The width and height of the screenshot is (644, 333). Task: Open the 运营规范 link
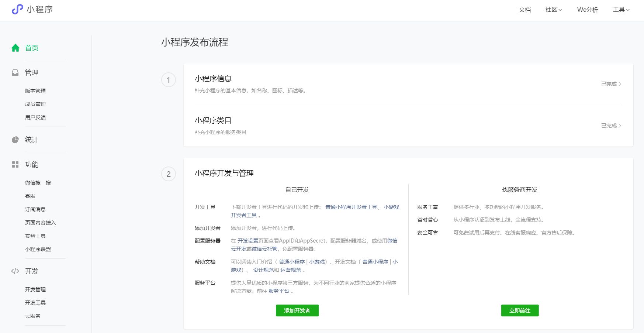pos(291,270)
